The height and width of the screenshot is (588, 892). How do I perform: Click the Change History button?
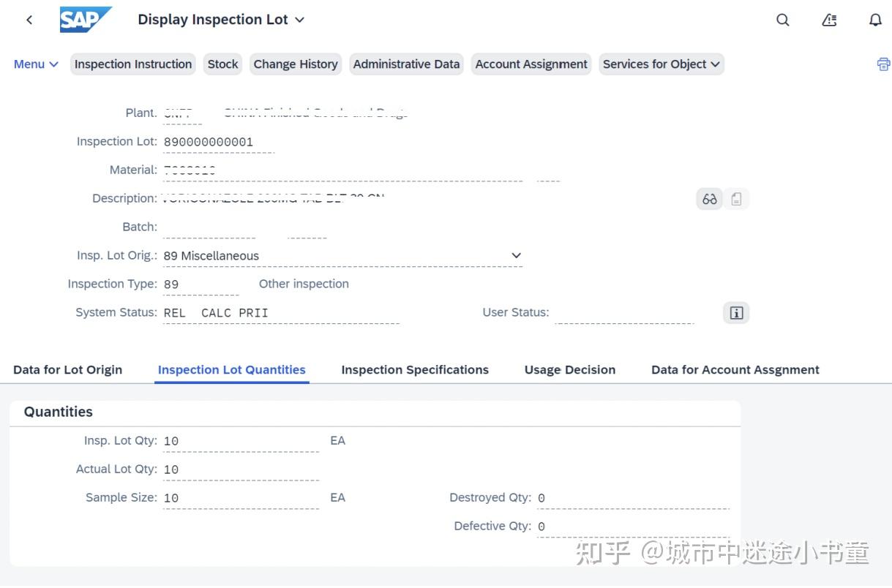tap(296, 64)
